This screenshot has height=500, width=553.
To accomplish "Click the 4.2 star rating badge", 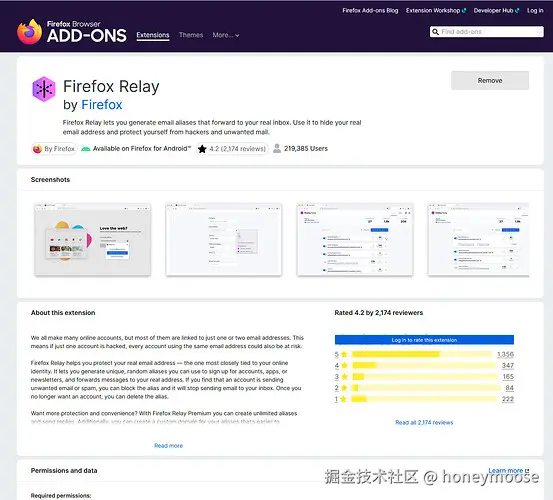I will coord(232,149).
